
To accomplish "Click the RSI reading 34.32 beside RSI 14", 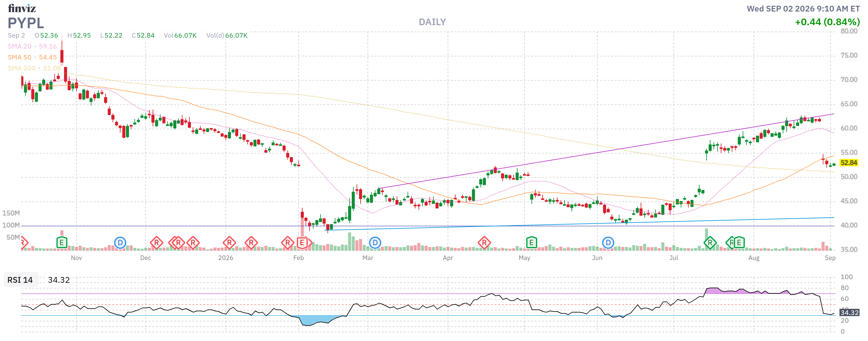I will point(59,280).
